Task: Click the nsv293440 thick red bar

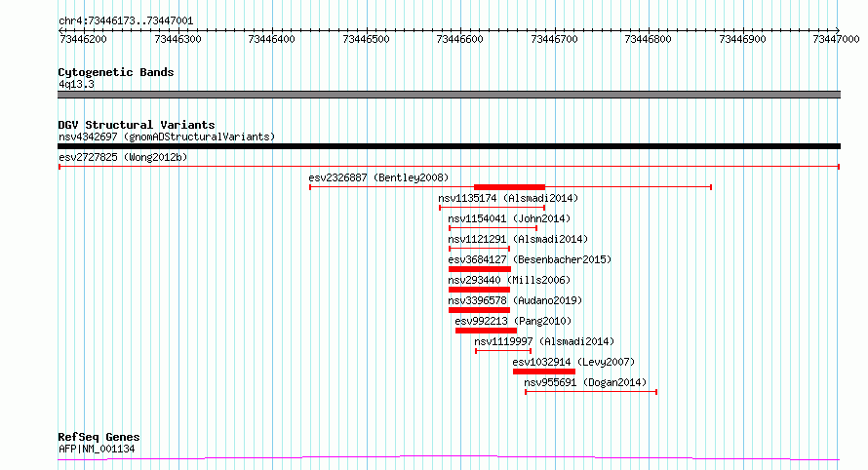Action: 479,290
